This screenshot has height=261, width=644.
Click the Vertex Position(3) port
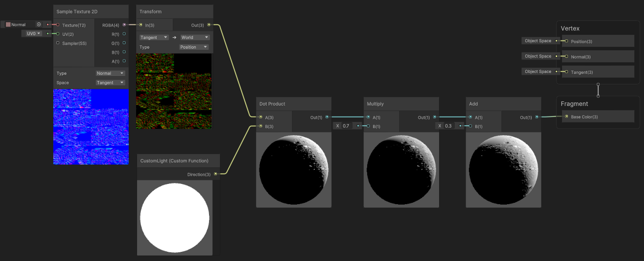click(x=567, y=41)
